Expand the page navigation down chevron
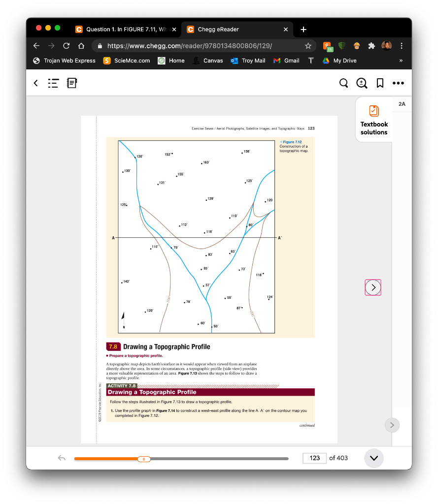Viewport: 438px width, 504px height. (373, 458)
